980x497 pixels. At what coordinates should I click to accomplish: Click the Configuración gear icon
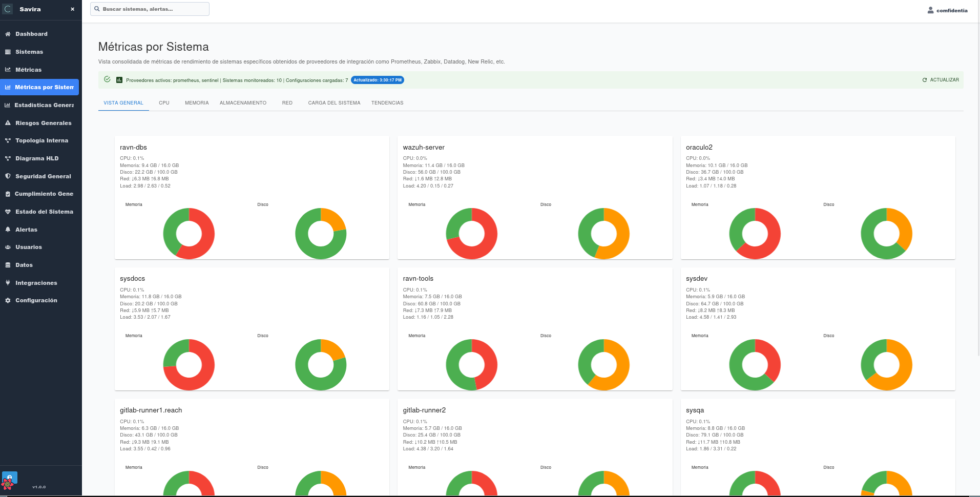pyautogui.click(x=8, y=300)
